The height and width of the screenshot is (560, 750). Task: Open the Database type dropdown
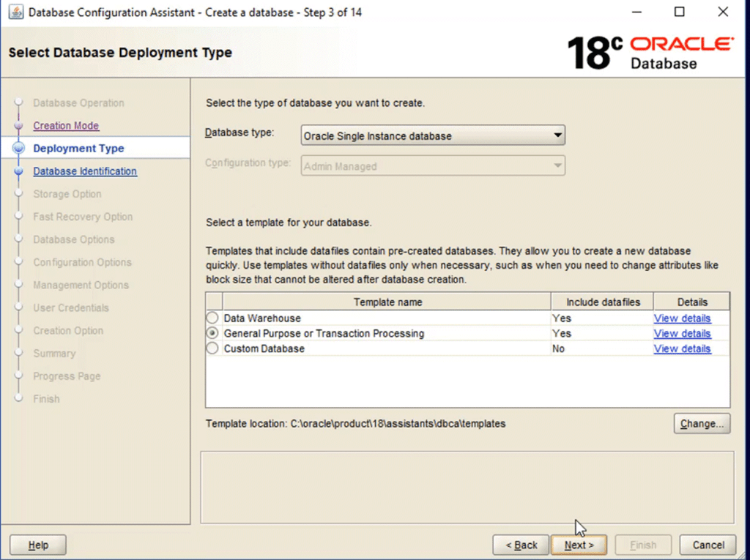point(433,135)
